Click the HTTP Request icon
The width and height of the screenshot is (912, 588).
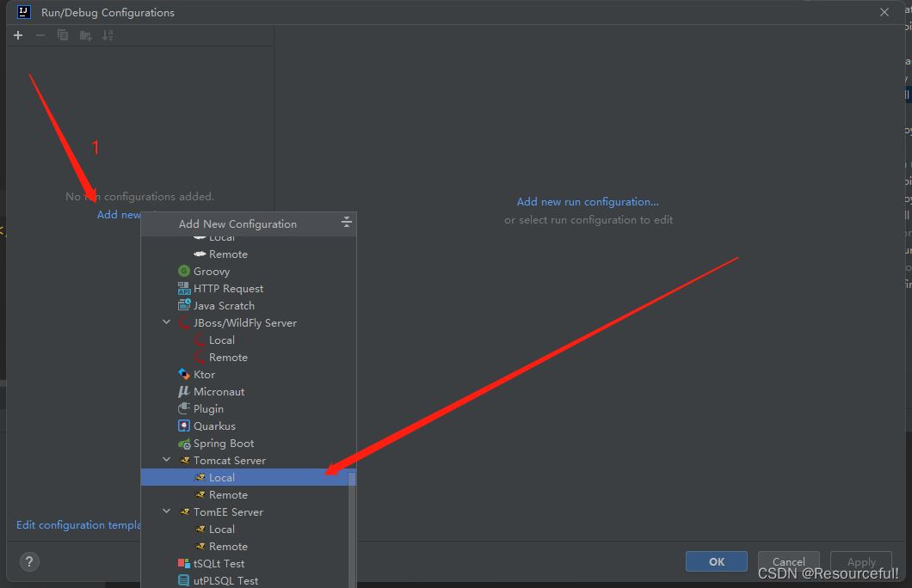[x=184, y=288]
